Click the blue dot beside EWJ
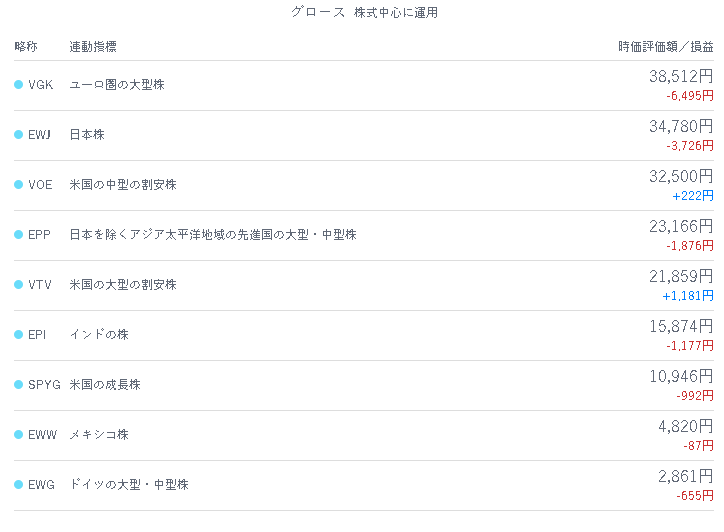 18,134
